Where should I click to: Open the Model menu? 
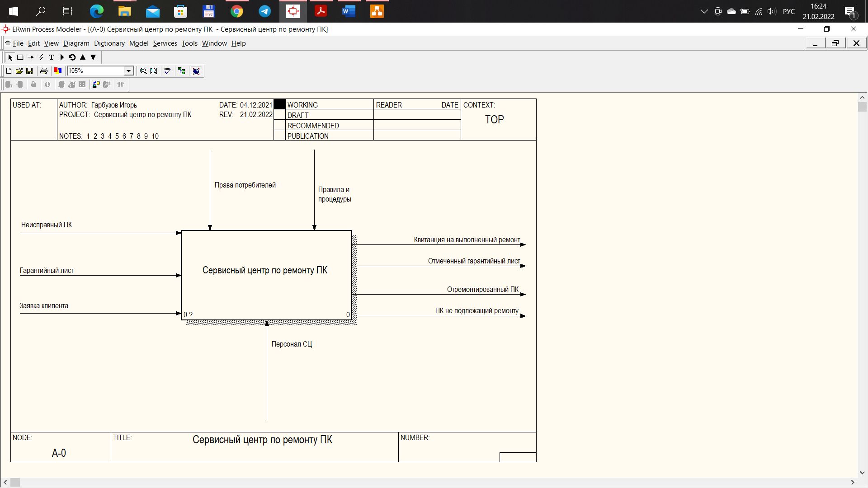click(139, 43)
